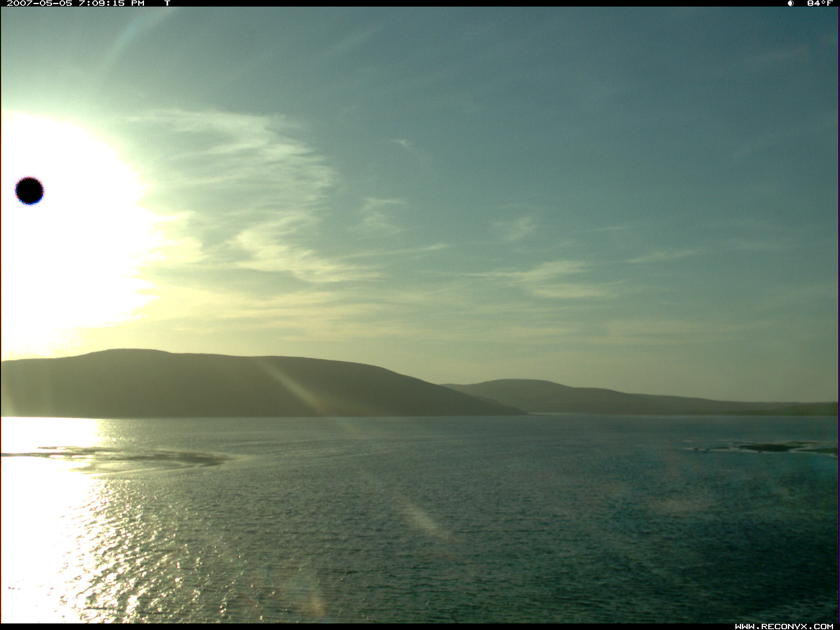The width and height of the screenshot is (840, 630).
Task: Click the 'T' trigger indicator
Action: pyautogui.click(x=167, y=3)
